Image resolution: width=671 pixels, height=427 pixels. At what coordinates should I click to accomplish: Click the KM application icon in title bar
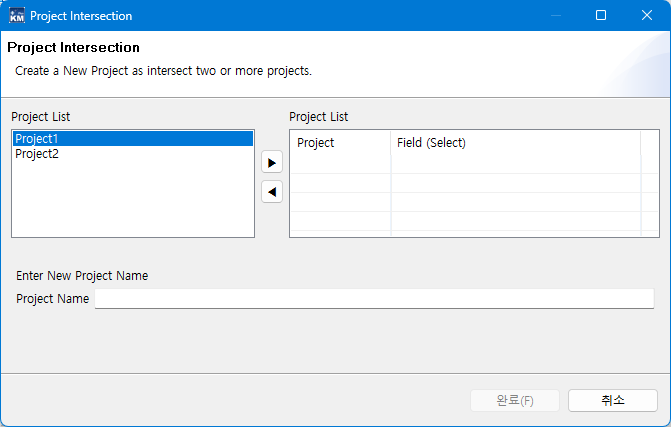(17, 16)
